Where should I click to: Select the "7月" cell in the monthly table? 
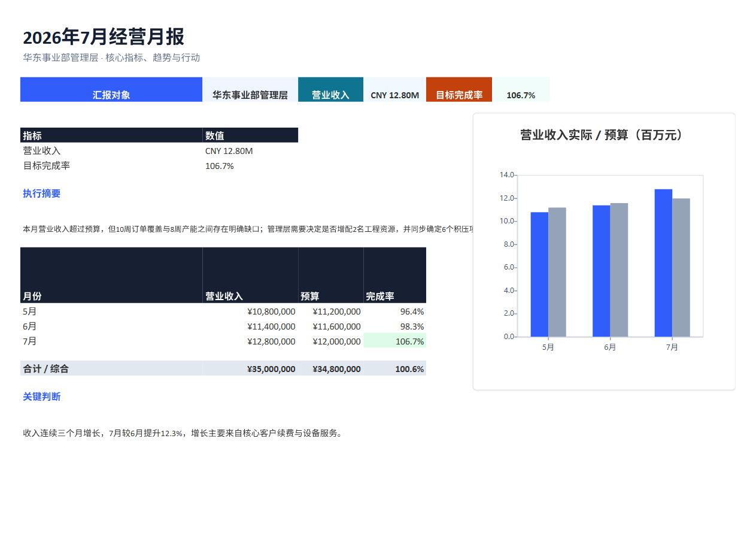(x=111, y=341)
